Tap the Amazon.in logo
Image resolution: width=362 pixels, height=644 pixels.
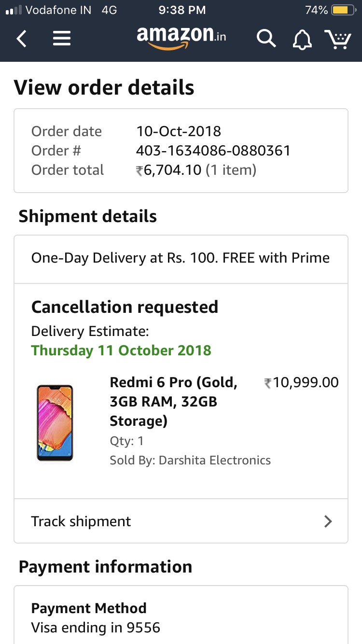pyautogui.click(x=181, y=37)
